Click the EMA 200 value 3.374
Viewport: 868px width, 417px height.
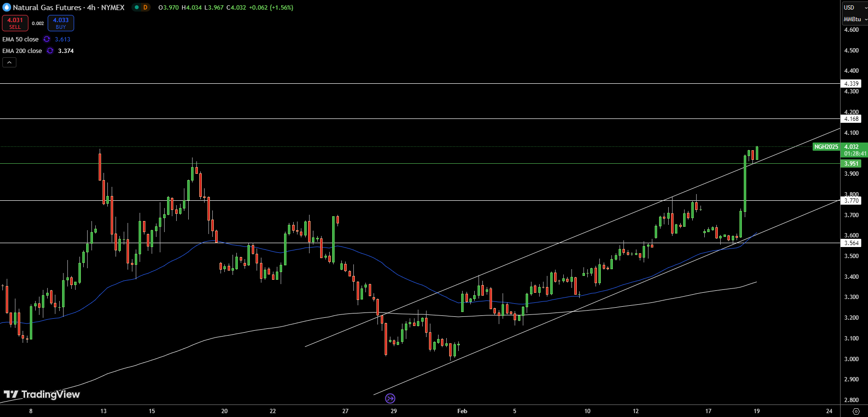tap(66, 51)
